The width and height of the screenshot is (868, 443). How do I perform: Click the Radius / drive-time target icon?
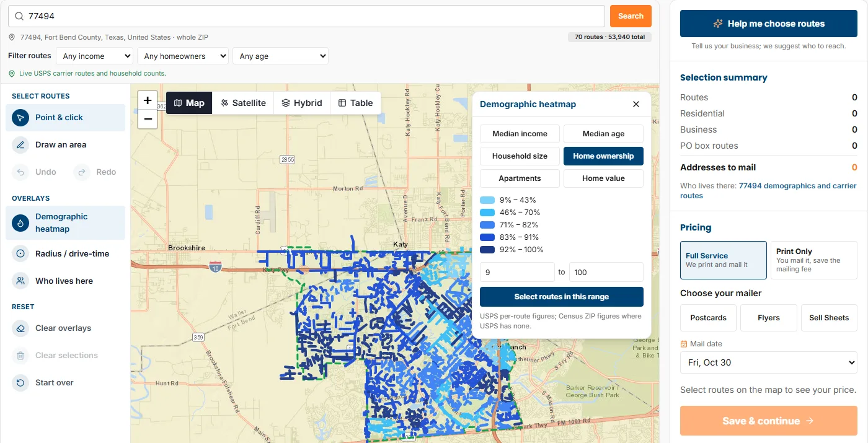pos(20,254)
